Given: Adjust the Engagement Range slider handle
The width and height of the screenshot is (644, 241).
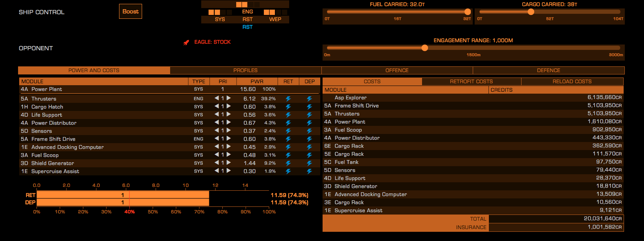Looking at the screenshot, I should pos(424,48).
